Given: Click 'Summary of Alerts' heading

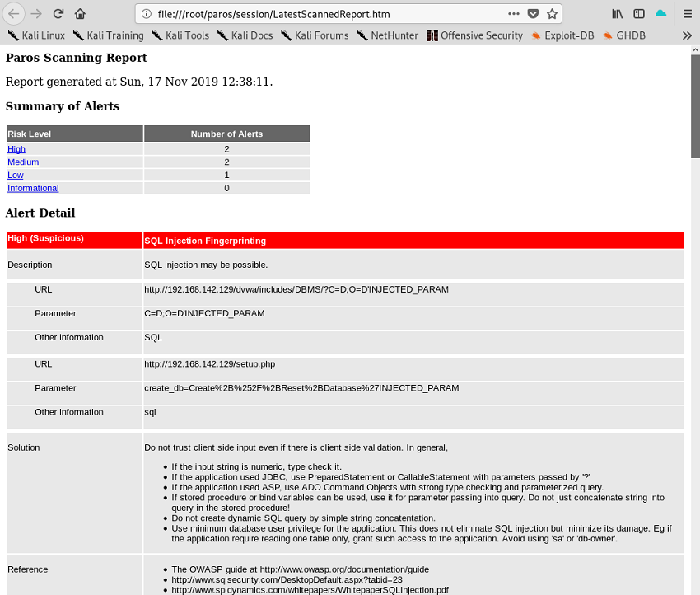Looking at the screenshot, I should [63, 106].
